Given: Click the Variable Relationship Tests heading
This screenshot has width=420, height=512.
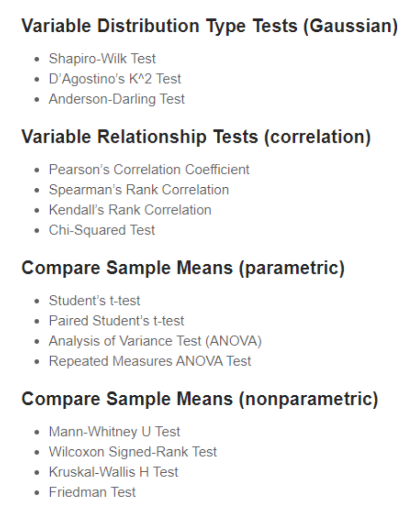Looking at the screenshot, I should click(196, 137).
